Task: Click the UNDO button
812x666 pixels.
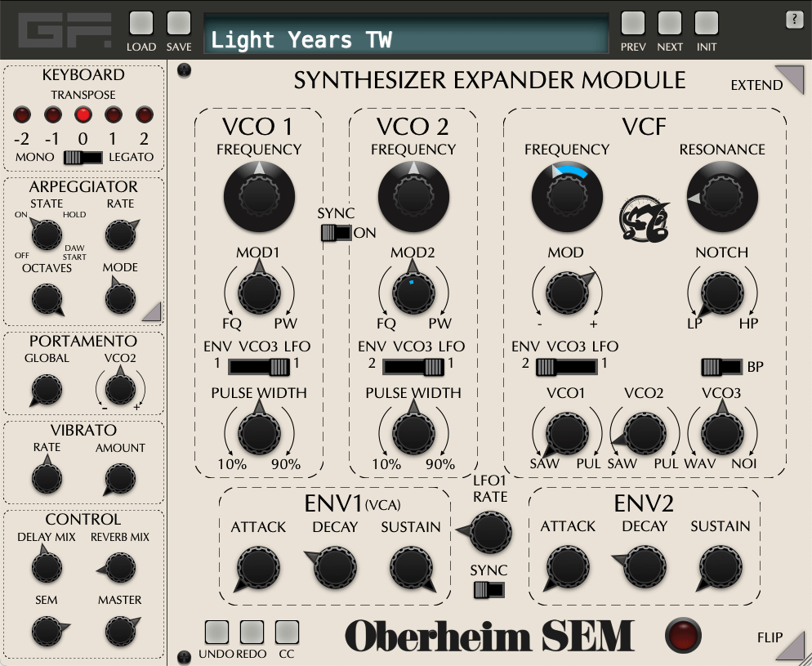Action: tap(216, 632)
